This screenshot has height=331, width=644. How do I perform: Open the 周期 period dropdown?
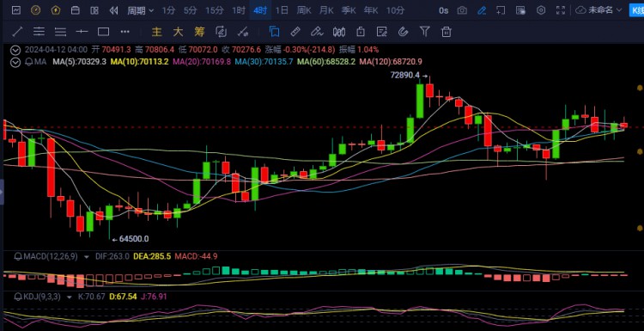141,10
